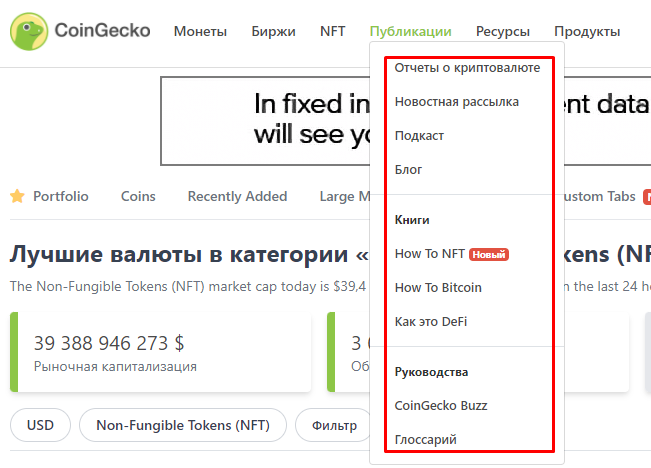
Task: Open the Глоссарий menu entry
Action: (x=427, y=440)
